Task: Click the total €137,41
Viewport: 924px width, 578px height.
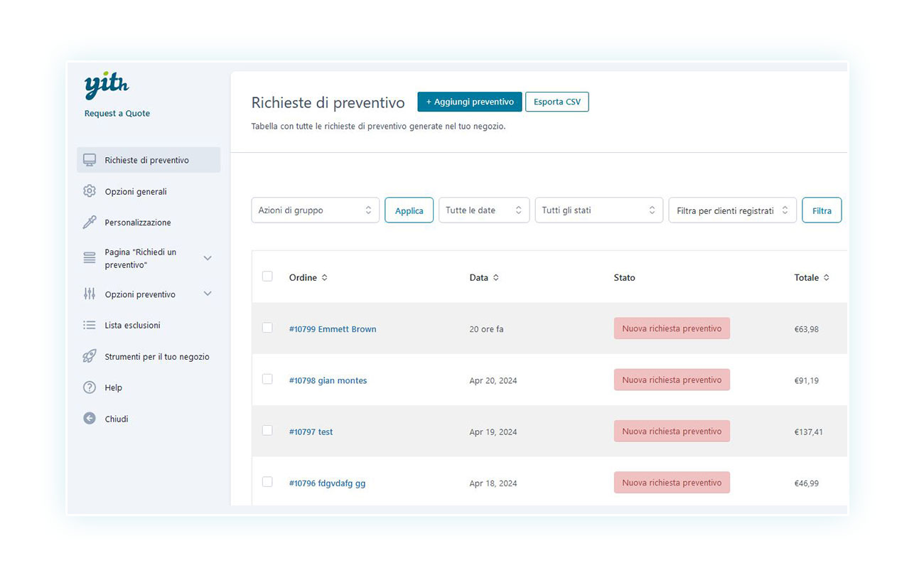Action: pyautogui.click(x=808, y=432)
